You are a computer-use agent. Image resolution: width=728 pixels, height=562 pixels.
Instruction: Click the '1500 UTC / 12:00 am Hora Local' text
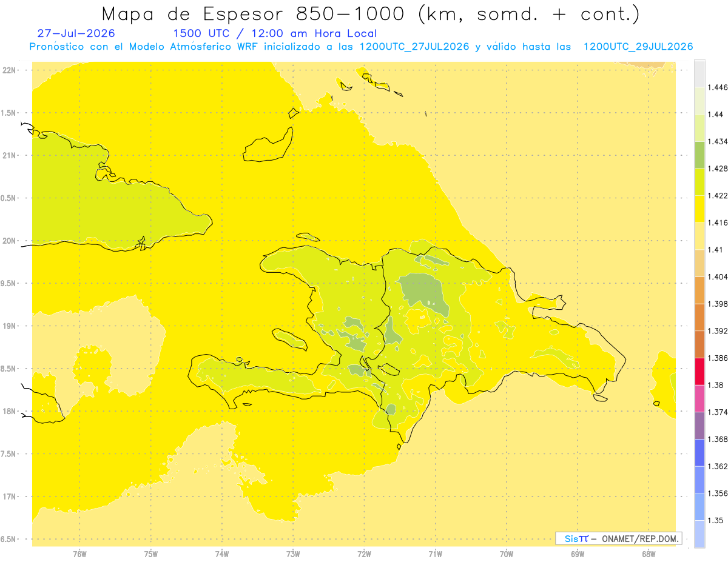pos(275,33)
